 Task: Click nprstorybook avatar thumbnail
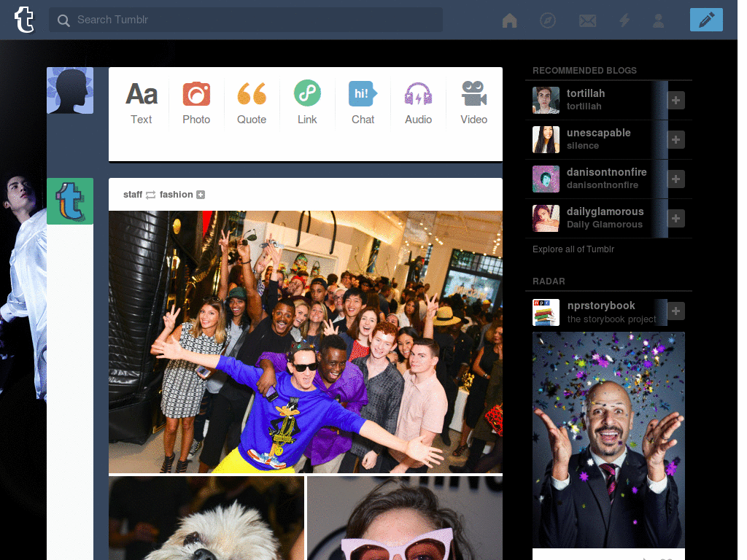(x=546, y=312)
